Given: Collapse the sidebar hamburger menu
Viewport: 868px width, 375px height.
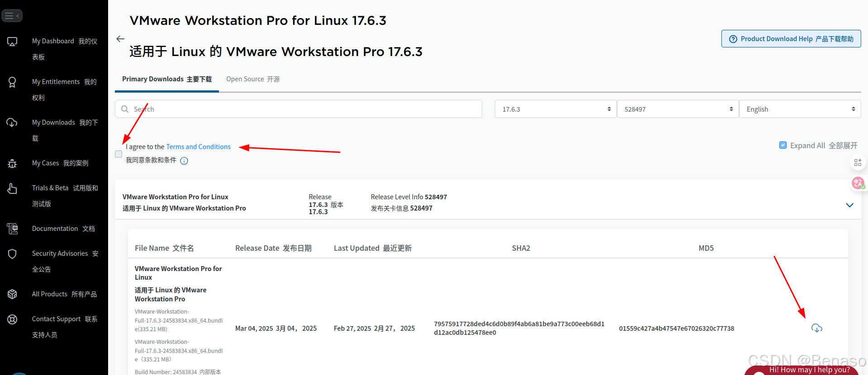Looking at the screenshot, I should click(x=12, y=16).
